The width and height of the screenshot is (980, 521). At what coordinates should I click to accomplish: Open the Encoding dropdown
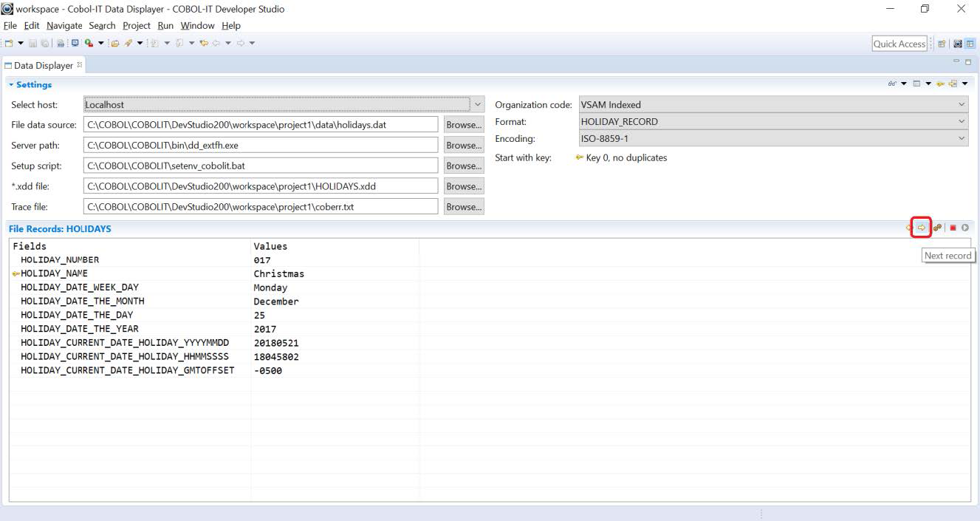pos(961,138)
